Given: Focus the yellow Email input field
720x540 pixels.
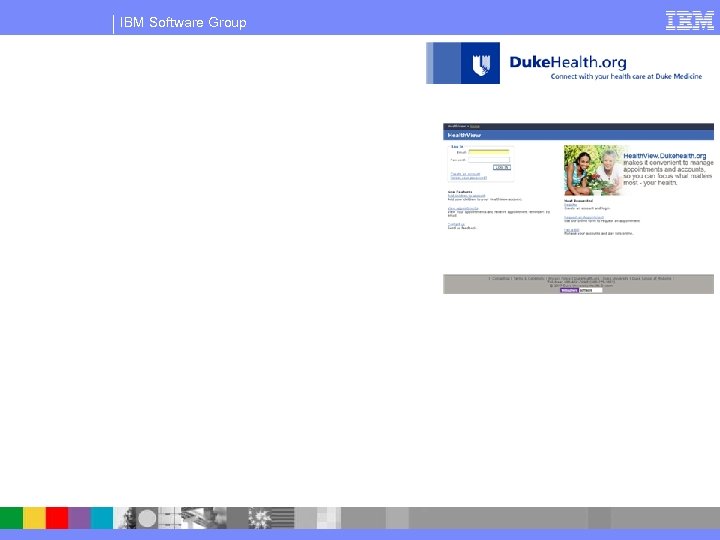Looking at the screenshot, I should click(x=489, y=152).
